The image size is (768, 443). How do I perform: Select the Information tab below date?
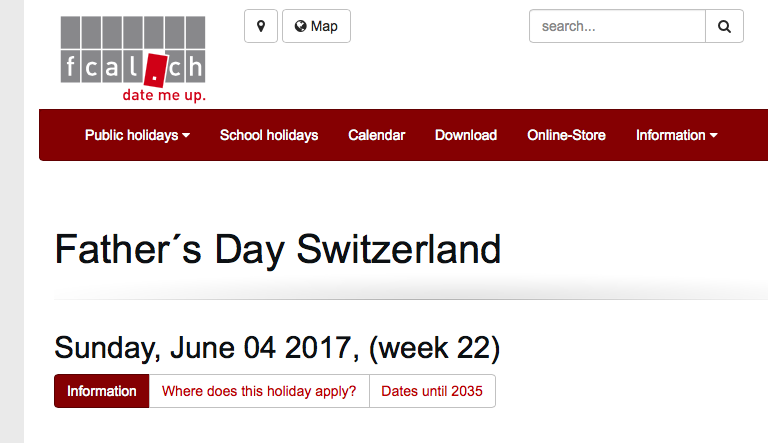101,391
